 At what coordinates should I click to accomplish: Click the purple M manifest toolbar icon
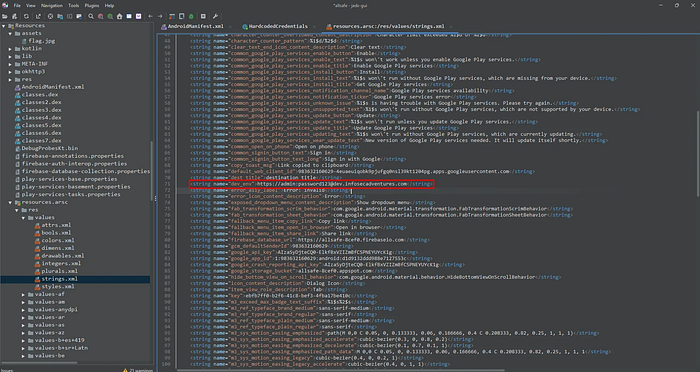tap(138, 17)
